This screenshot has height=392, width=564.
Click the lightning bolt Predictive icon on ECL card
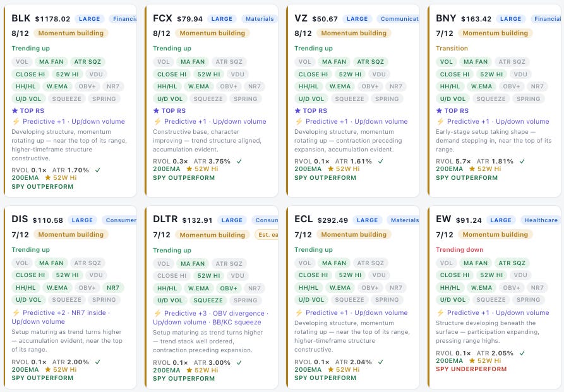tap(298, 312)
